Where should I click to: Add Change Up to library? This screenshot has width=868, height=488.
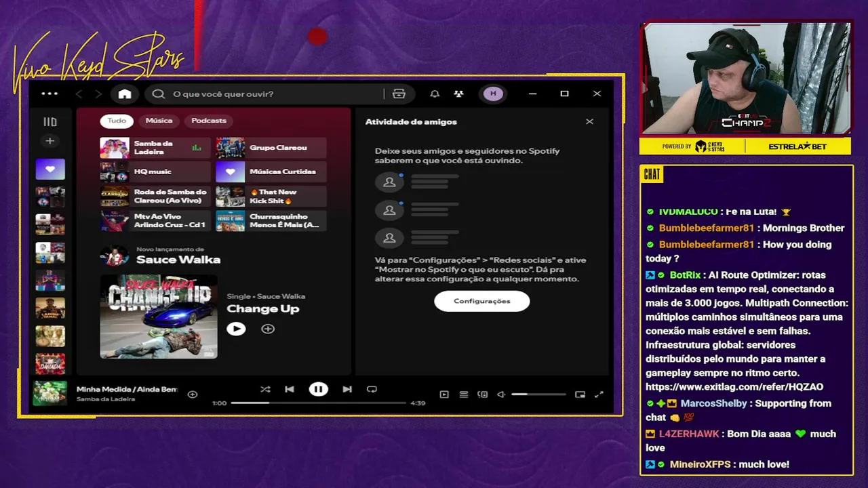coord(268,329)
